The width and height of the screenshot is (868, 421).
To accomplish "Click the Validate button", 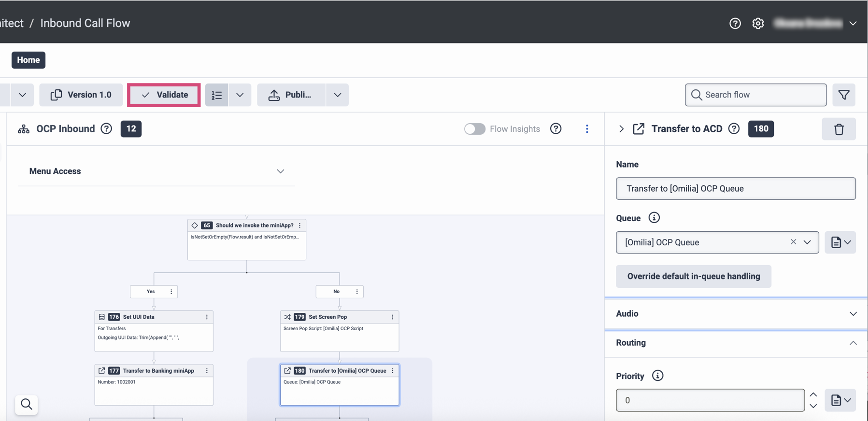I will [164, 95].
